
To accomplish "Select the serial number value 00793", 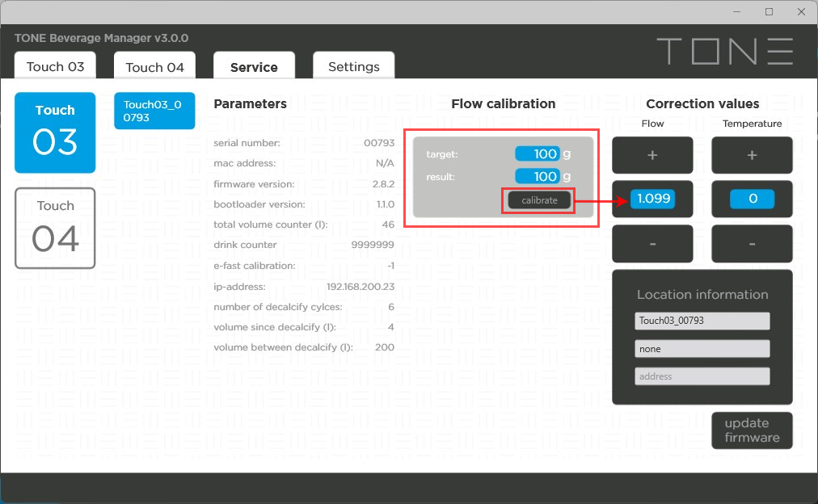I will pyautogui.click(x=379, y=143).
